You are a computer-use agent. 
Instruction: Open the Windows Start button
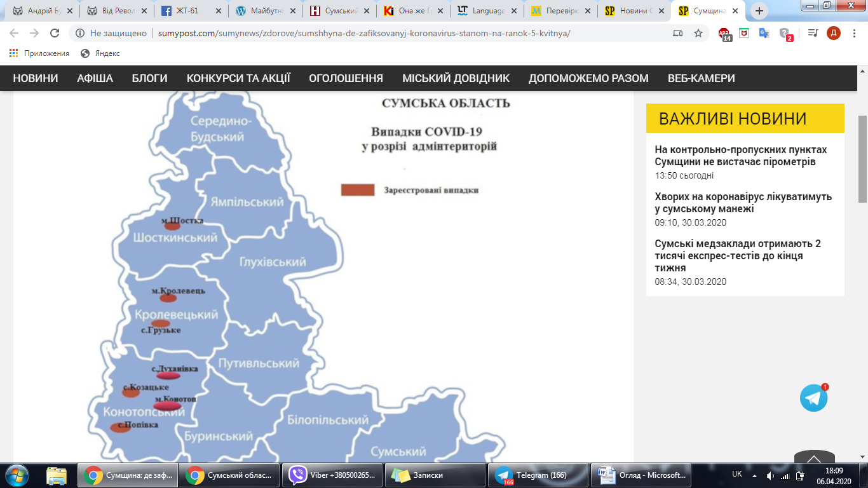click(x=17, y=475)
